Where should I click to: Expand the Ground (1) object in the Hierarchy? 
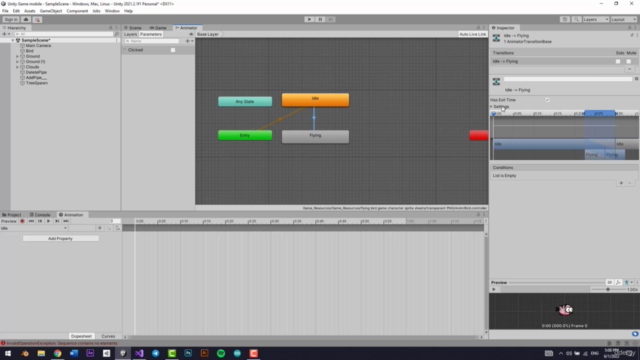[18, 62]
